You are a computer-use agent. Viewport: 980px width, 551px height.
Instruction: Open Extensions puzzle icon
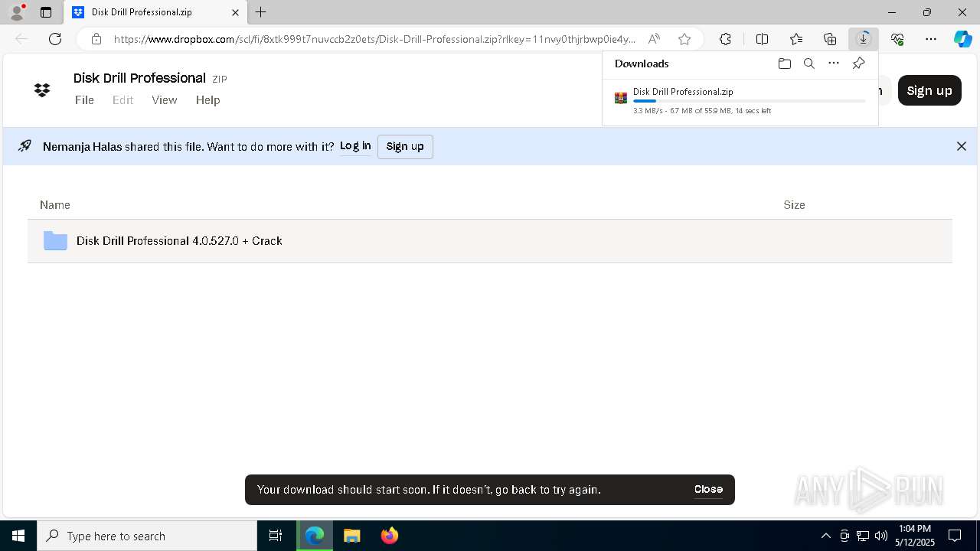[x=725, y=39]
